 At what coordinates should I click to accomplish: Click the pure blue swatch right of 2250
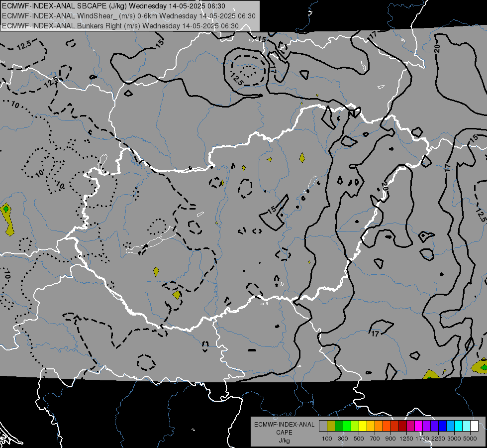click(x=443, y=426)
